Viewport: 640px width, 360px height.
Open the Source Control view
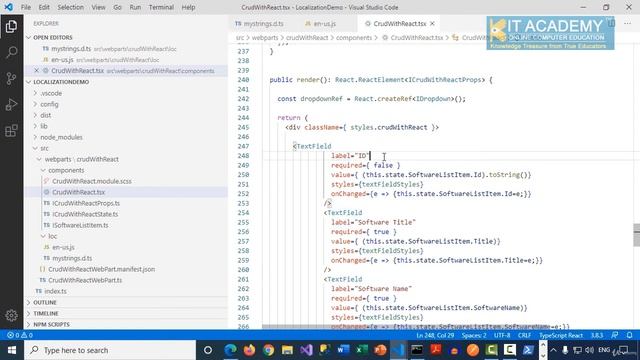pyautogui.click(x=11, y=78)
